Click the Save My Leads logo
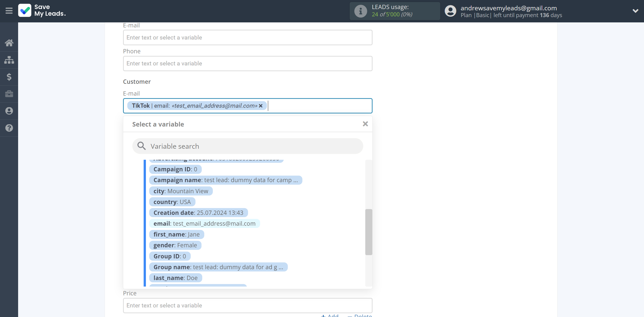The height and width of the screenshot is (317, 644). [x=42, y=11]
